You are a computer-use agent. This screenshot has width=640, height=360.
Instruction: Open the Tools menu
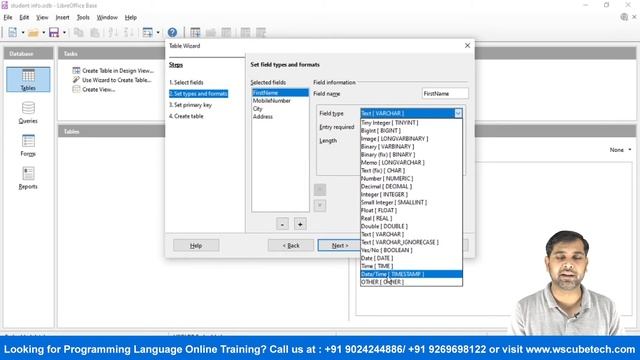pyautogui.click(x=83, y=18)
